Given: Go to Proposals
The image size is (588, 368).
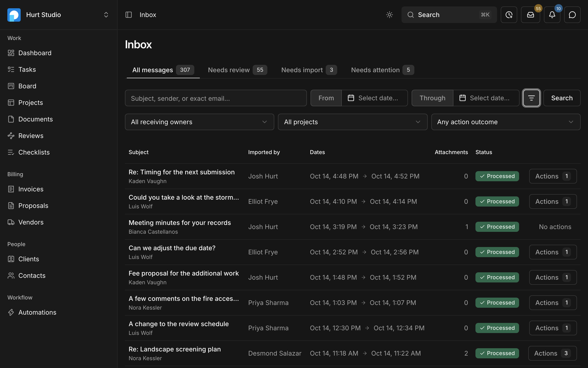Looking at the screenshot, I should point(59,205).
